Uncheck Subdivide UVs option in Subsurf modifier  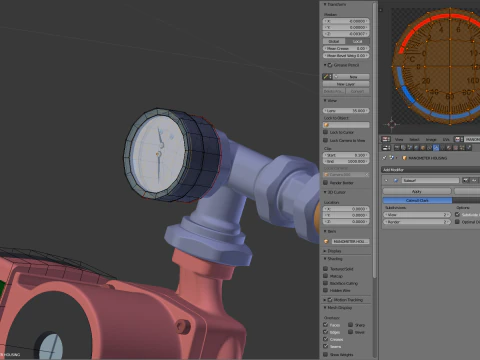coord(457,215)
